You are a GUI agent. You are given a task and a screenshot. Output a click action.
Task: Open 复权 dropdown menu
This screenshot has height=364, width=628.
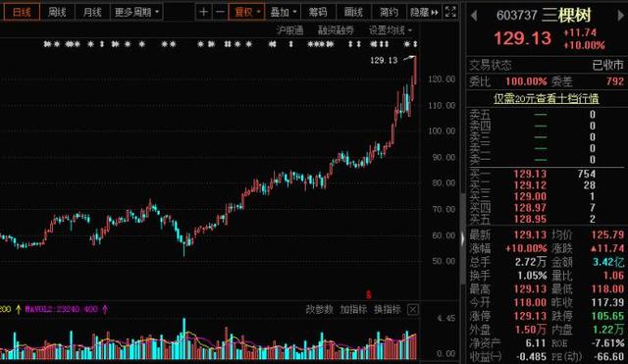click(246, 12)
